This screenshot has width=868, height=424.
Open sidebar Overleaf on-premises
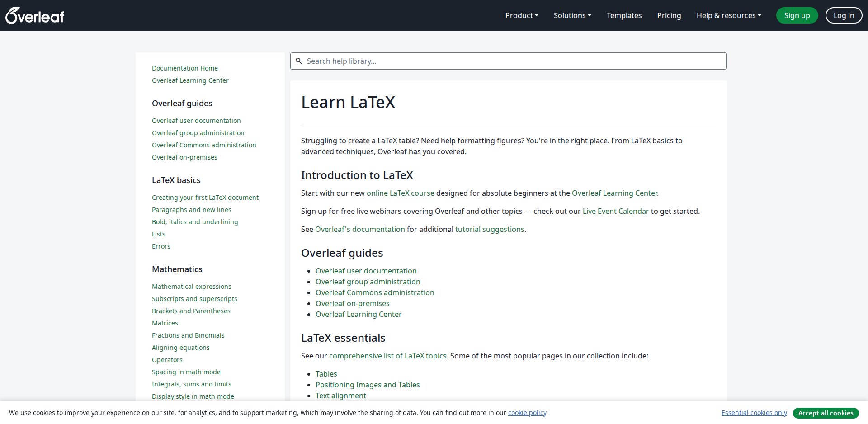tap(184, 157)
